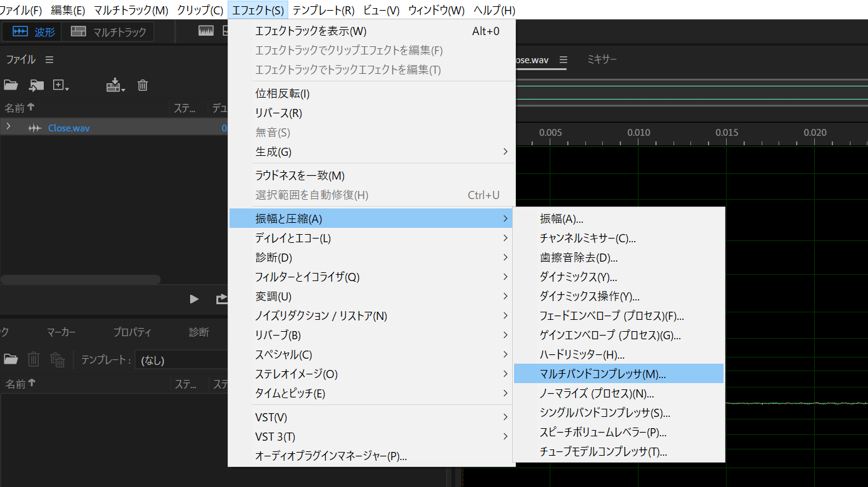Click the trash icon in the Files panel
868x487 pixels.
[x=143, y=85]
